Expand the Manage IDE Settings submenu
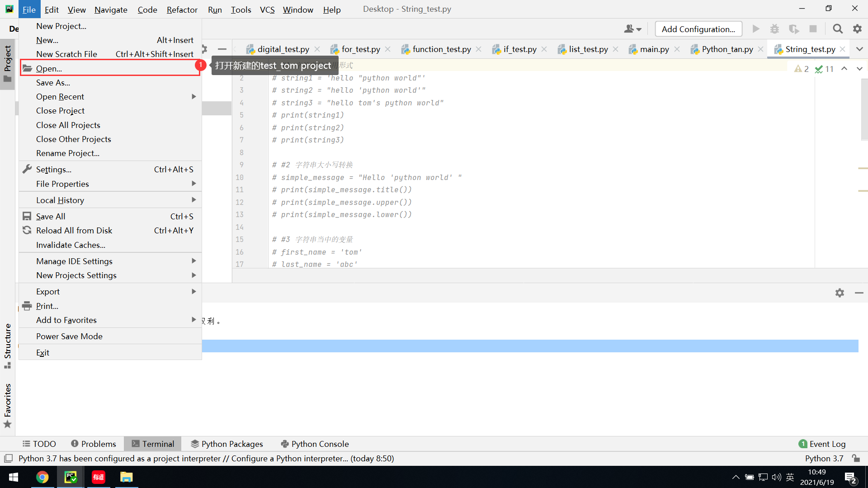 [x=74, y=261]
